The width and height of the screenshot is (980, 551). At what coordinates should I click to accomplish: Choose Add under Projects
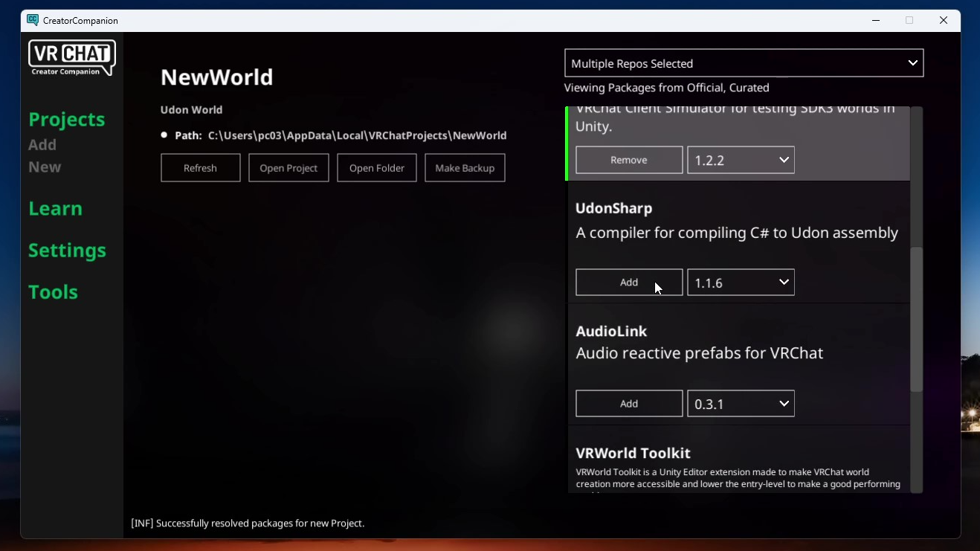tap(42, 144)
